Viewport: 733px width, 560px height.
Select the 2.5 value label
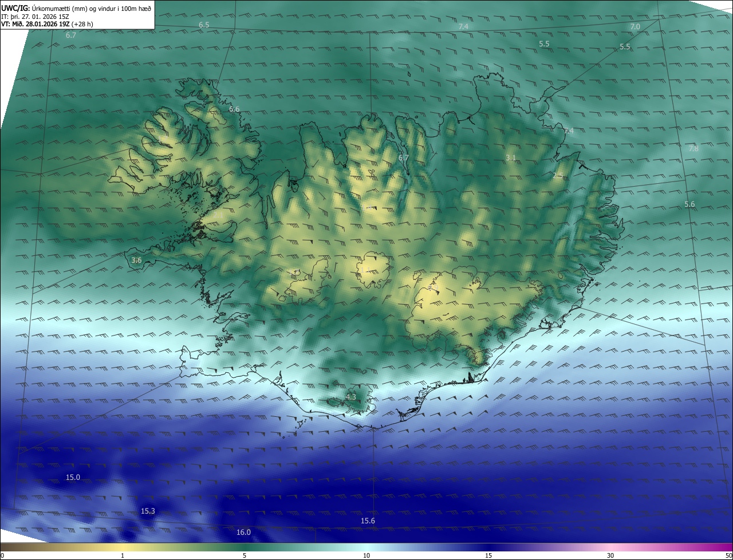click(558, 175)
